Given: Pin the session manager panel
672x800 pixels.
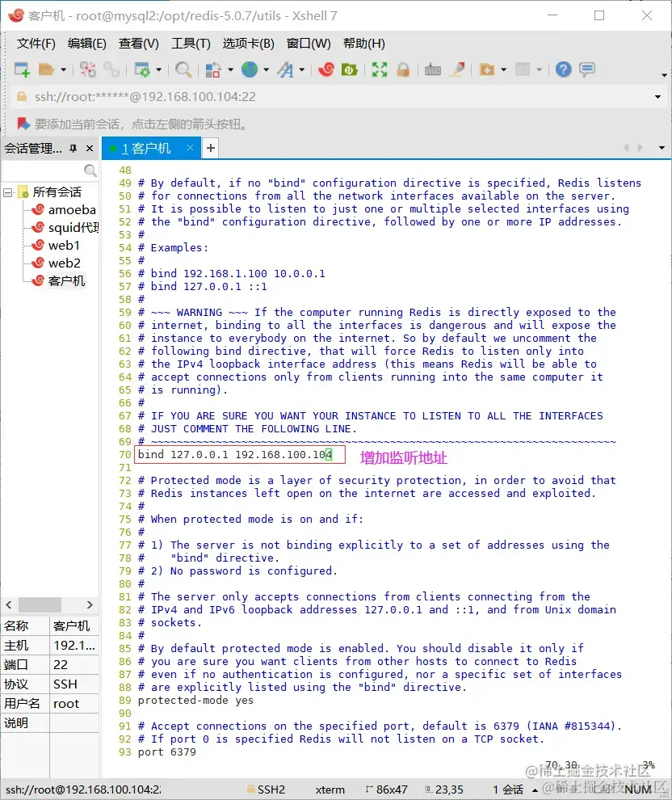Looking at the screenshot, I should pyautogui.click(x=73, y=149).
